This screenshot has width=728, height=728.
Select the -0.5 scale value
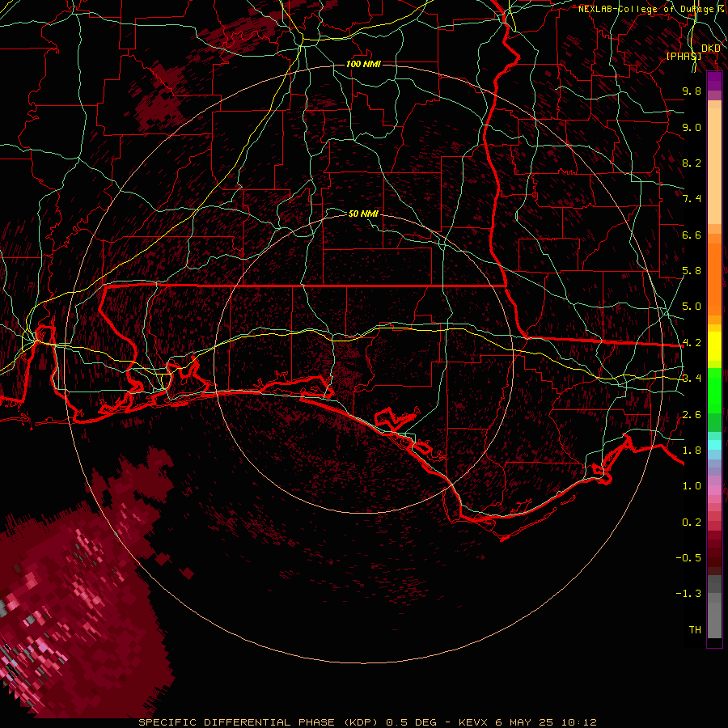[688, 558]
